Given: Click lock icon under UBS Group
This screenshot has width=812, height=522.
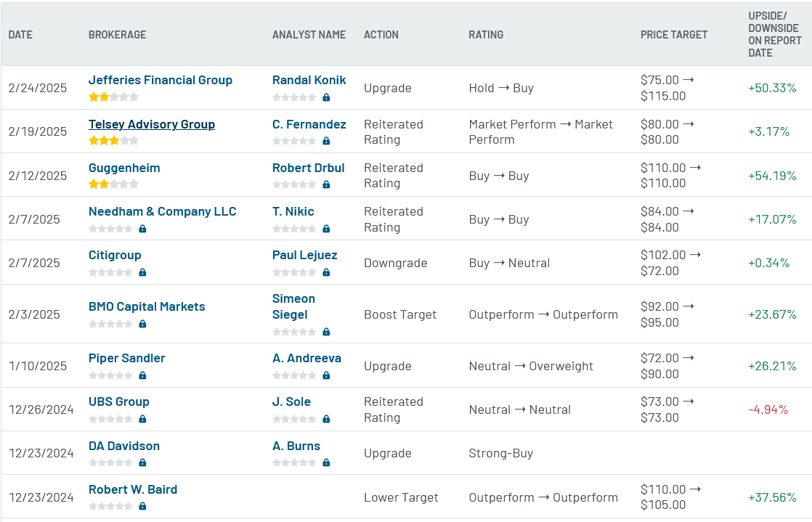Looking at the screenshot, I should 142,418.
